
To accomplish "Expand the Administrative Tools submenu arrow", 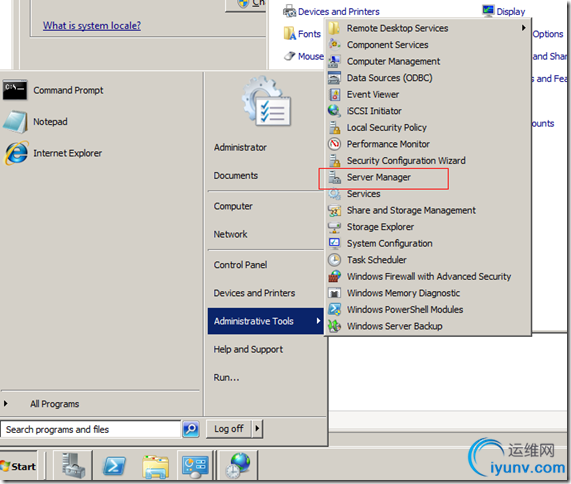I will (x=318, y=321).
